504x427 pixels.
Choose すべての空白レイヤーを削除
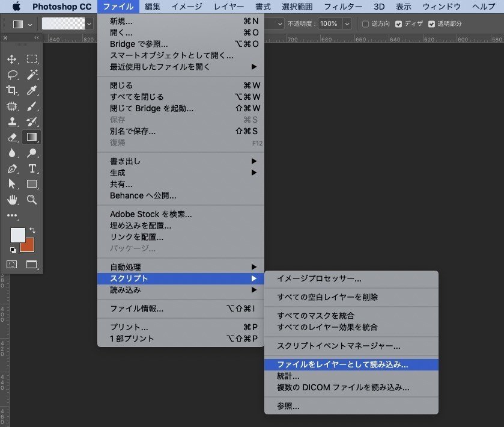click(351, 297)
